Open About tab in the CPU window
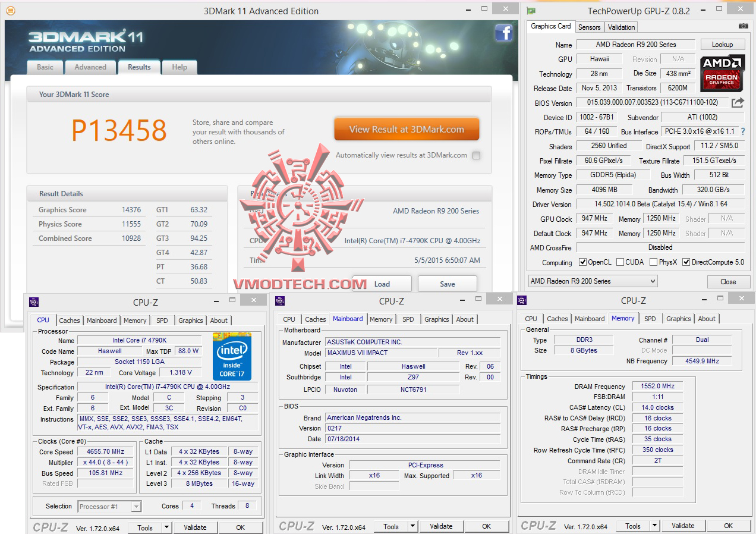This screenshot has width=756, height=534. (219, 321)
